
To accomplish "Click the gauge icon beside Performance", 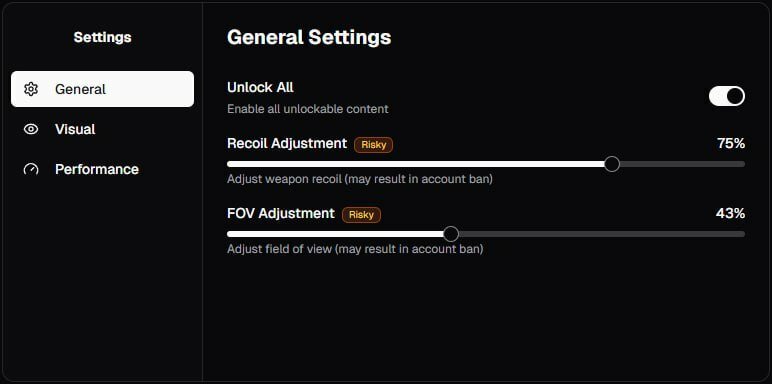I will click(x=31, y=169).
